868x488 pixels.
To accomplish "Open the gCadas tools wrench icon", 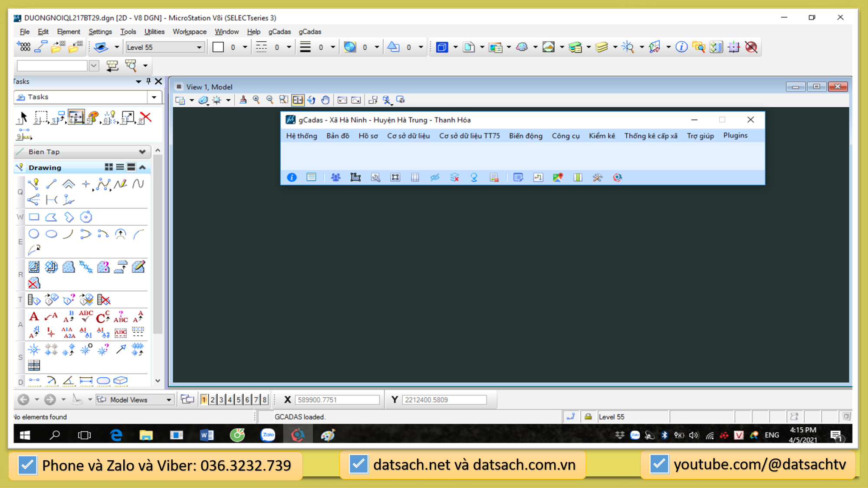I will [x=597, y=177].
